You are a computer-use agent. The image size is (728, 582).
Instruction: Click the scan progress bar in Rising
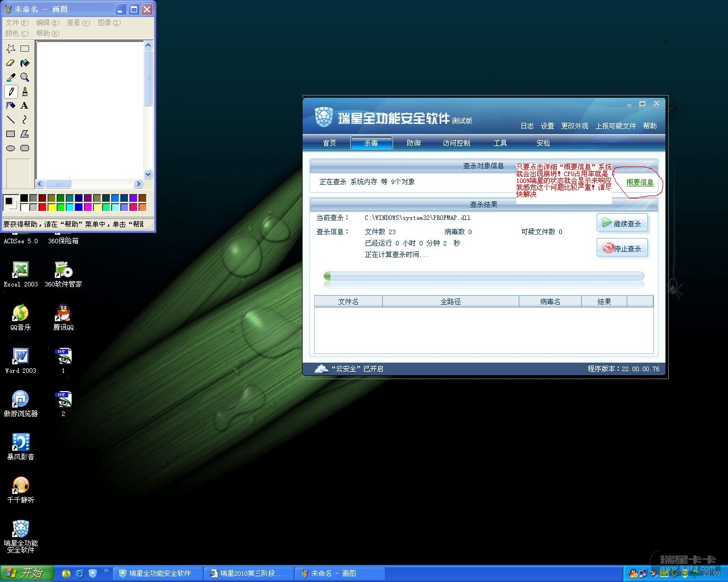[x=483, y=276]
